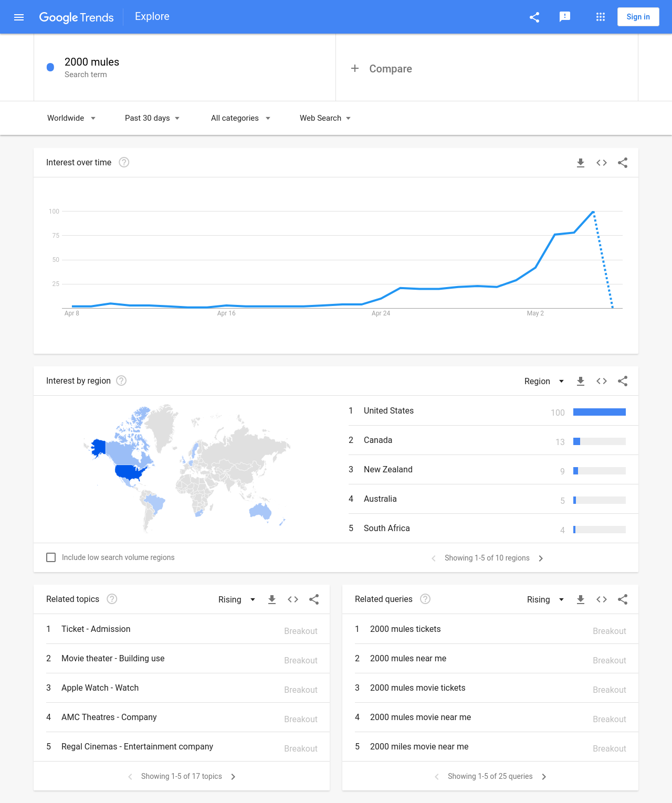Share the Interest by region widget
Image resolution: width=672 pixels, height=803 pixels.
[623, 381]
